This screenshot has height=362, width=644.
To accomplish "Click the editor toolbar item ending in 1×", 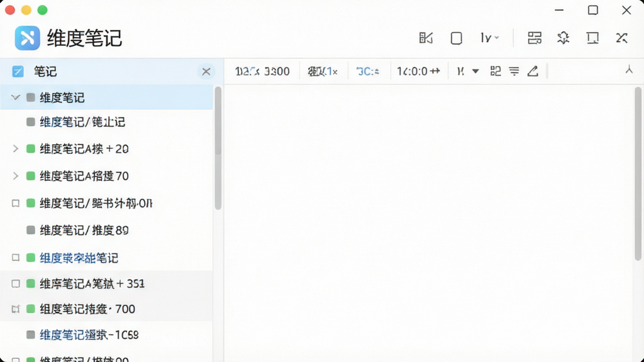I will (323, 72).
